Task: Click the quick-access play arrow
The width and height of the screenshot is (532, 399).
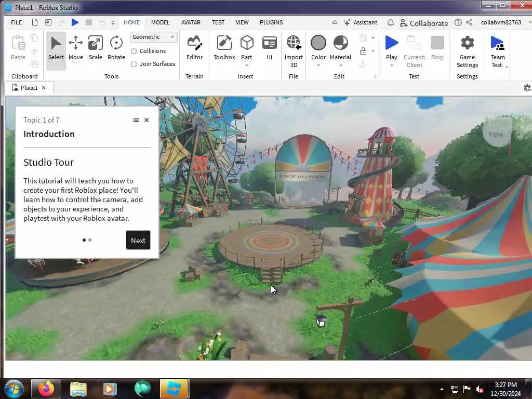Action: click(75, 22)
